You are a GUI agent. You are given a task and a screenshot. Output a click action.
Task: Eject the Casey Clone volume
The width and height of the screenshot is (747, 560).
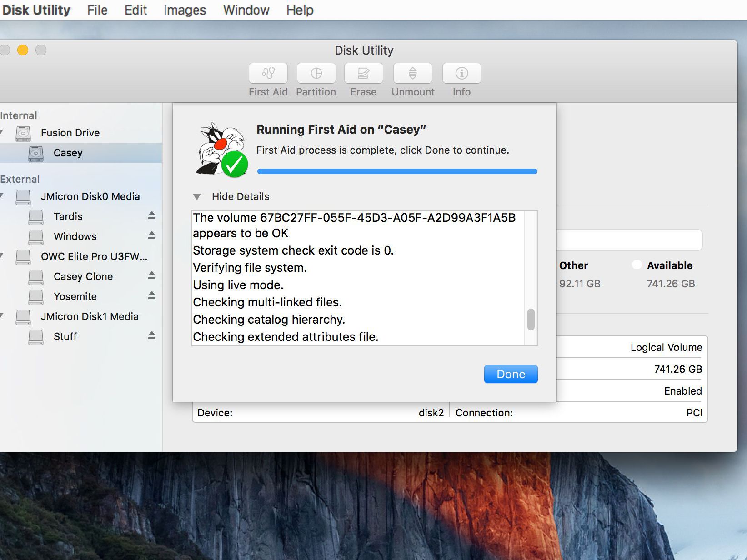point(152,276)
